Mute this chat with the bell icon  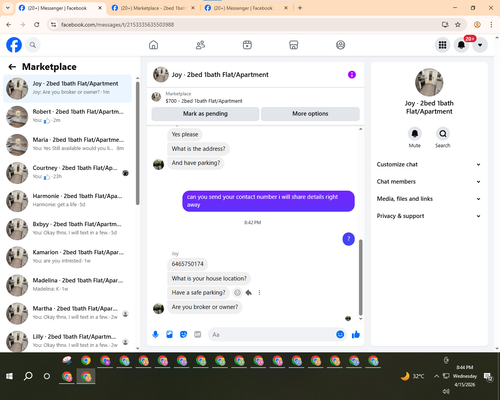point(415,134)
